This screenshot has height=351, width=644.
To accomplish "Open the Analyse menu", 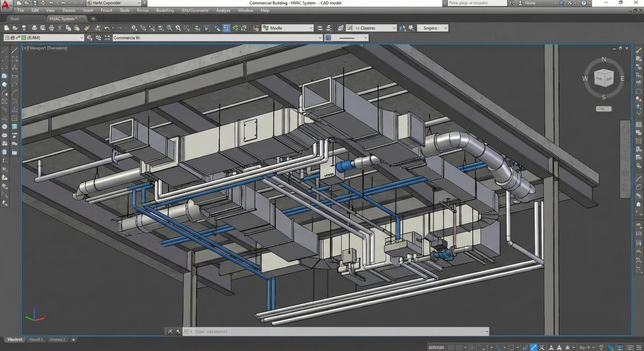I will coord(223,10).
